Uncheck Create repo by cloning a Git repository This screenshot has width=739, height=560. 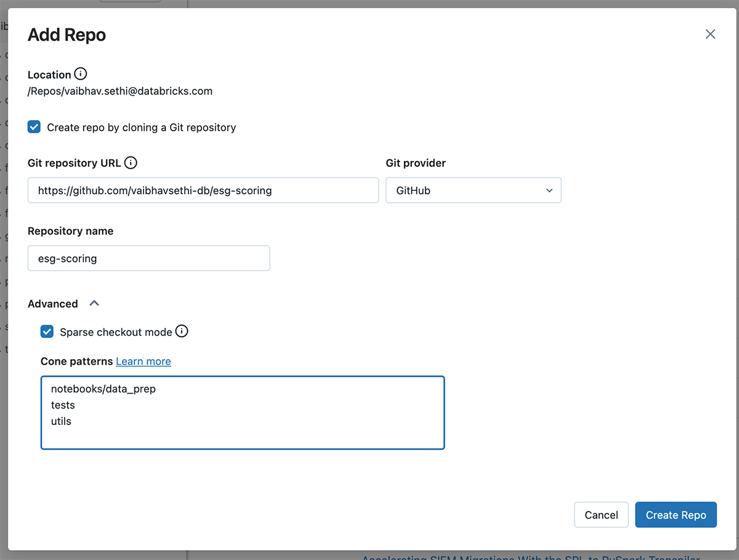(34, 128)
